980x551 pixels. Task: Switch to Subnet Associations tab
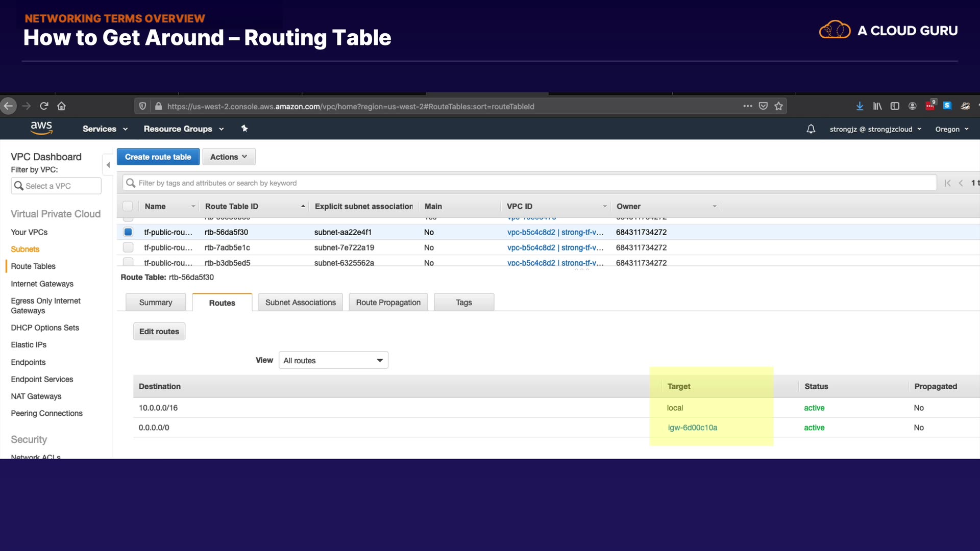point(300,303)
